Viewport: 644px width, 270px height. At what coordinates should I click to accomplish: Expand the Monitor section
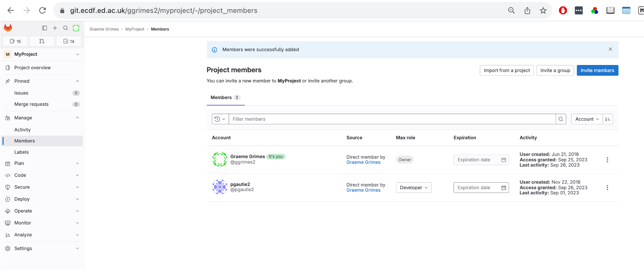77,223
